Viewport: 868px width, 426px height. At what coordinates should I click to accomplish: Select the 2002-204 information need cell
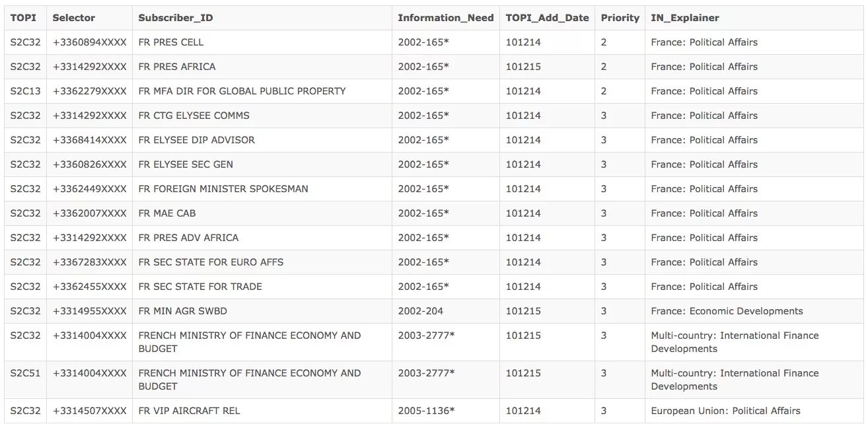420,311
